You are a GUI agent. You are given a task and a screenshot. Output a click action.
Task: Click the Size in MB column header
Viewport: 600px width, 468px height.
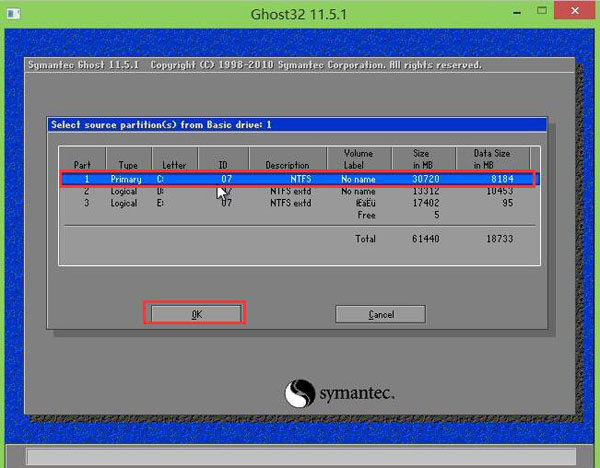click(x=422, y=159)
